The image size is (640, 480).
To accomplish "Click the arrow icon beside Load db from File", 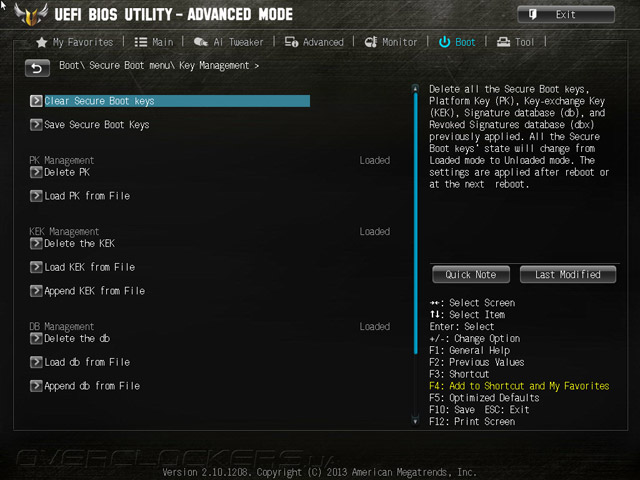I will pos(36,362).
